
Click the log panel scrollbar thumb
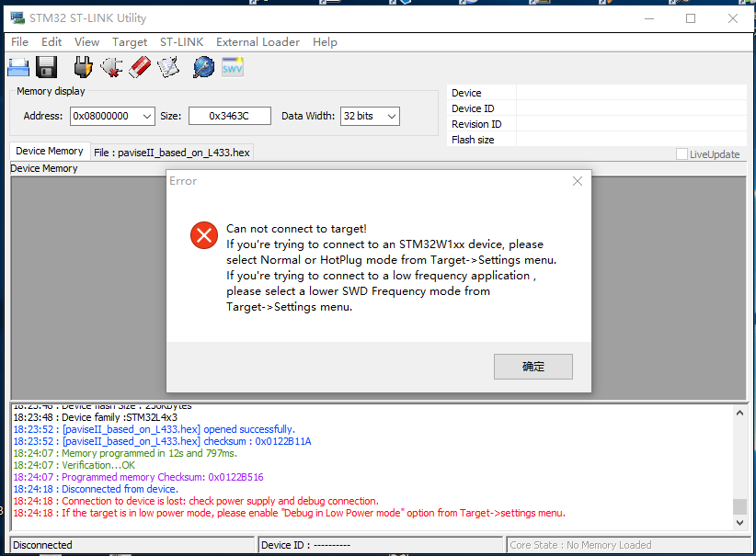tap(739, 506)
